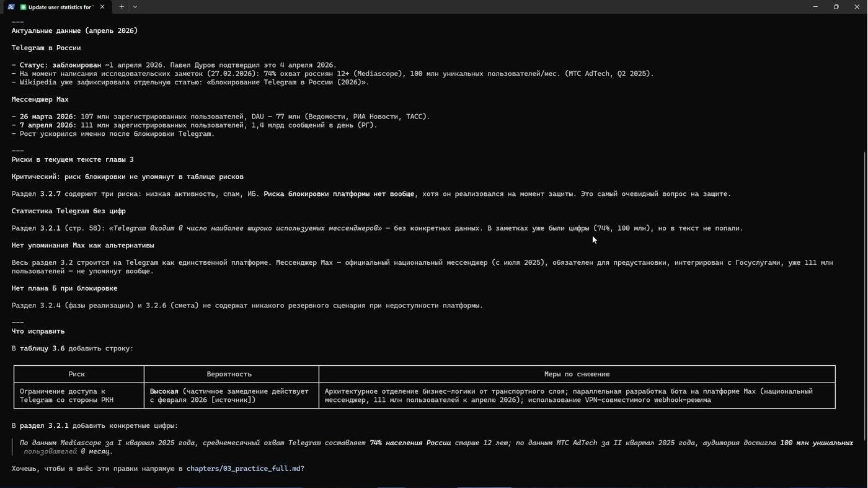
Task: Click the 'Меры по снижению' table column header
Action: coord(577,374)
